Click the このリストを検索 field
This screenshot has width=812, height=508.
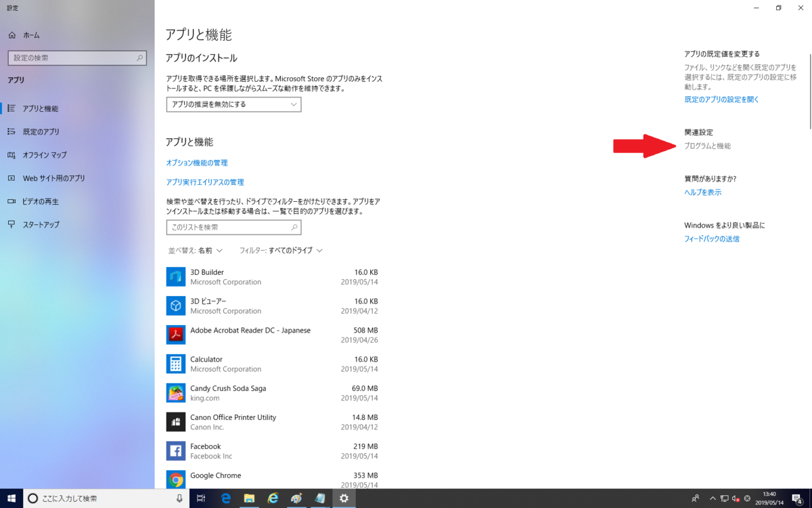233,227
